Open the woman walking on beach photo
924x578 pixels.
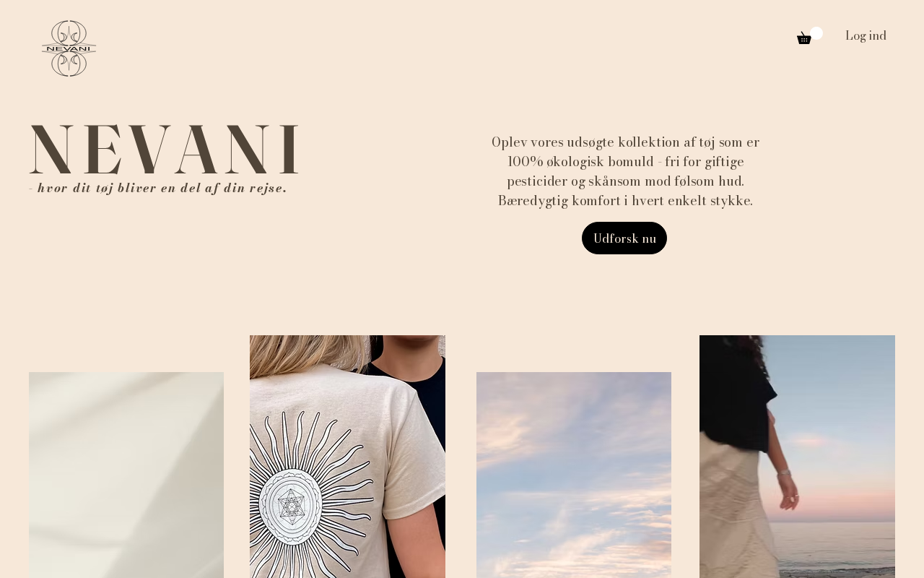click(797, 457)
